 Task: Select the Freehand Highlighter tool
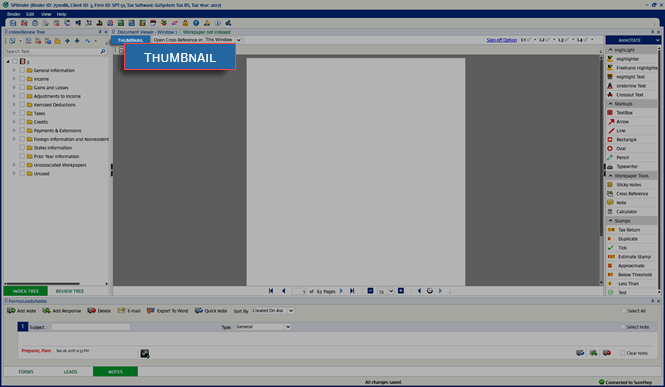coord(632,68)
